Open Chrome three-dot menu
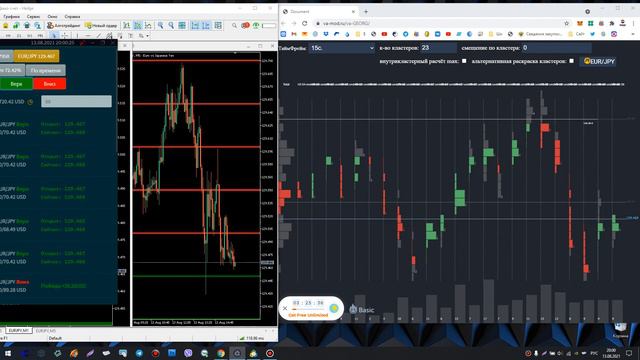This screenshot has width=640, height=360. click(x=633, y=23)
